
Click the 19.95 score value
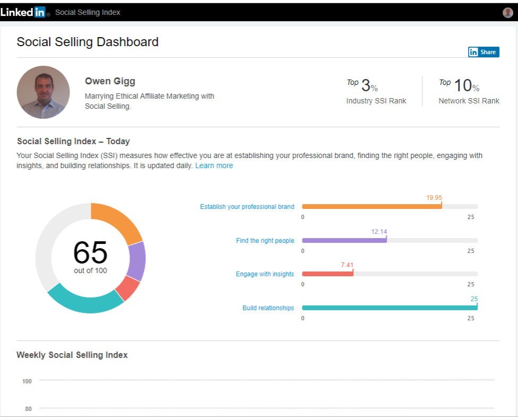tap(434, 197)
